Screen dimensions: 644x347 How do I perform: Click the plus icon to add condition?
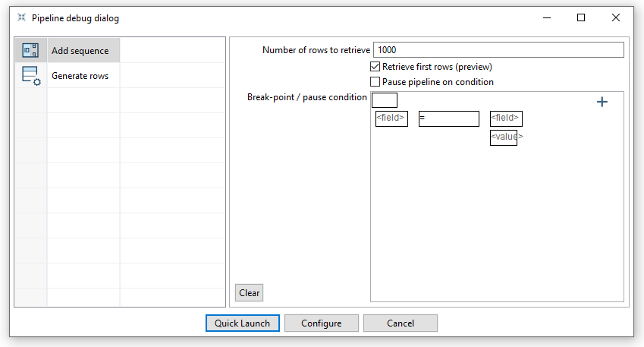(x=602, y=102)
